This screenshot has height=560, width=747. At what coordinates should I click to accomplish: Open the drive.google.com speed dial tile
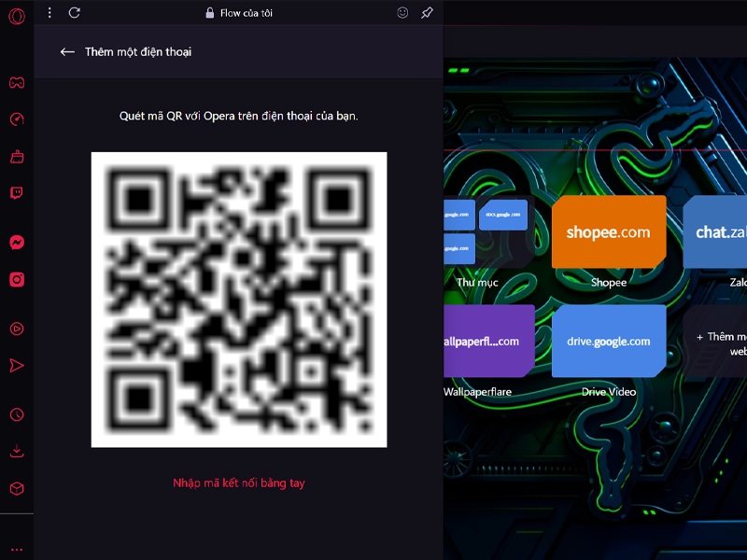pyautogui.click(x=609, y=341)
